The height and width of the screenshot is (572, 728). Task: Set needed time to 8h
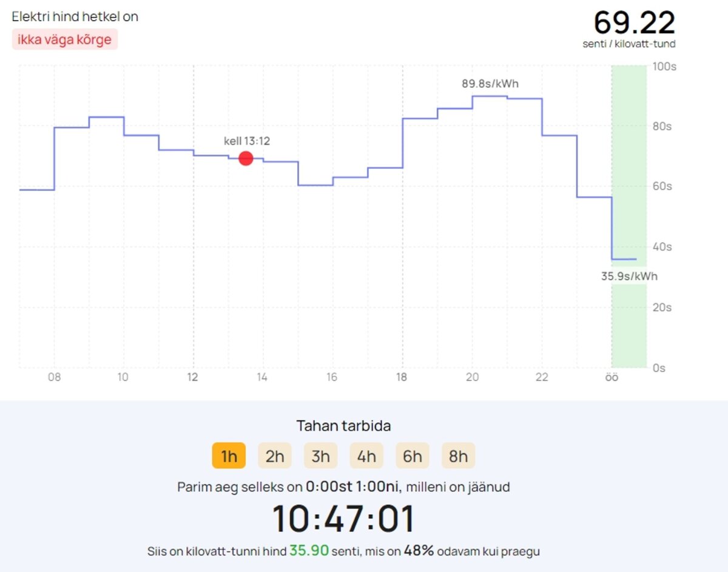pyautogui.click(x=458, y=456)
